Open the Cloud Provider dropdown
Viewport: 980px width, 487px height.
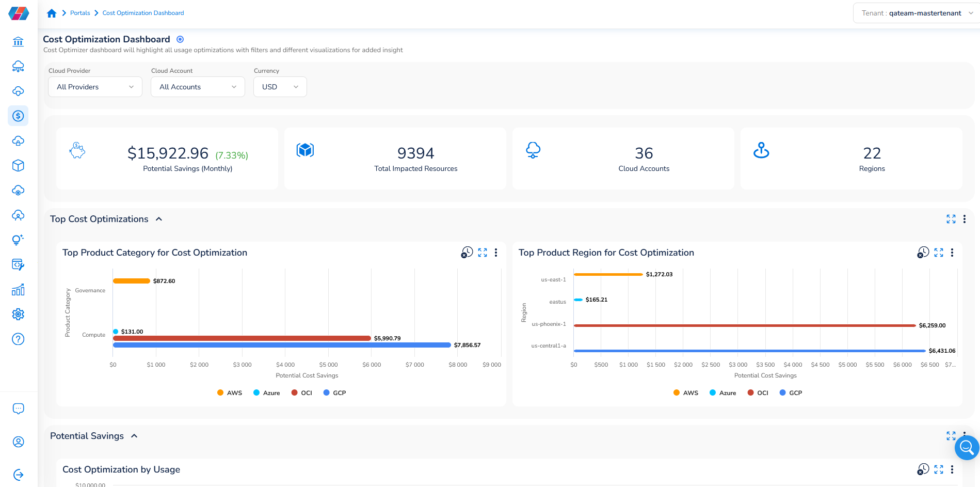95,87
